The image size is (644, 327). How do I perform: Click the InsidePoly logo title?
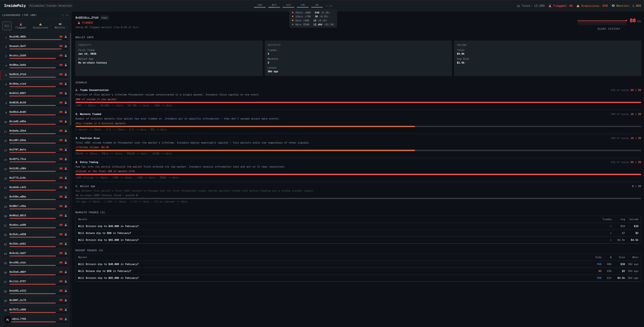[15, 6]
